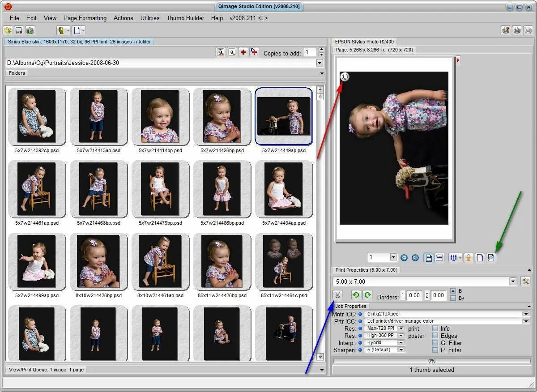Go to the previous page with the left arrow
Image resolution: width=537 pixels, height=392 pixels.
click(x=404, y=258)
